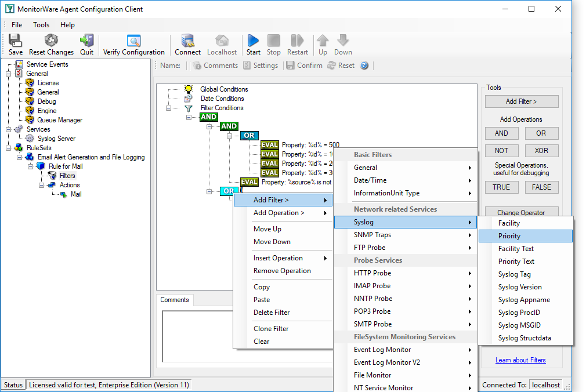Screen dimensions: 586x392
Task: Open the Tools menu
Action: click(41, 25)
